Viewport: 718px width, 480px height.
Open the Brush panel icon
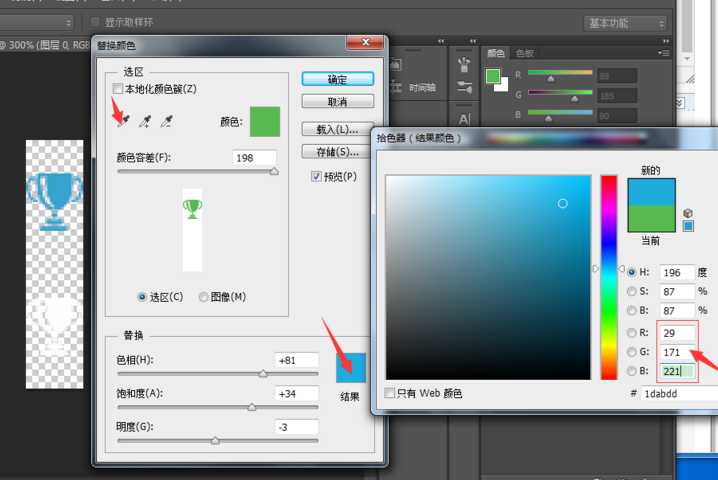pos(464,87)
